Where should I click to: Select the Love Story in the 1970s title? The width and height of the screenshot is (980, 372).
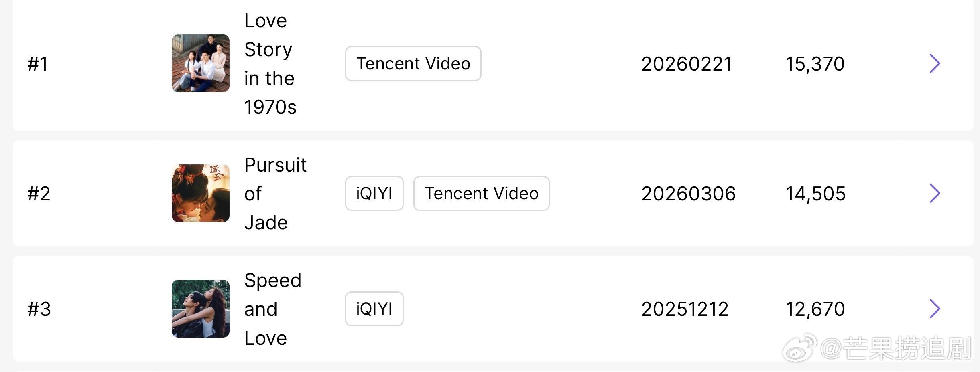(270, 63)
